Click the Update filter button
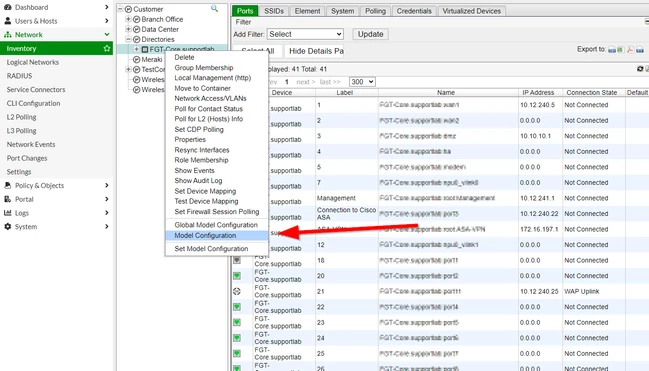 (x=370, y=34)
